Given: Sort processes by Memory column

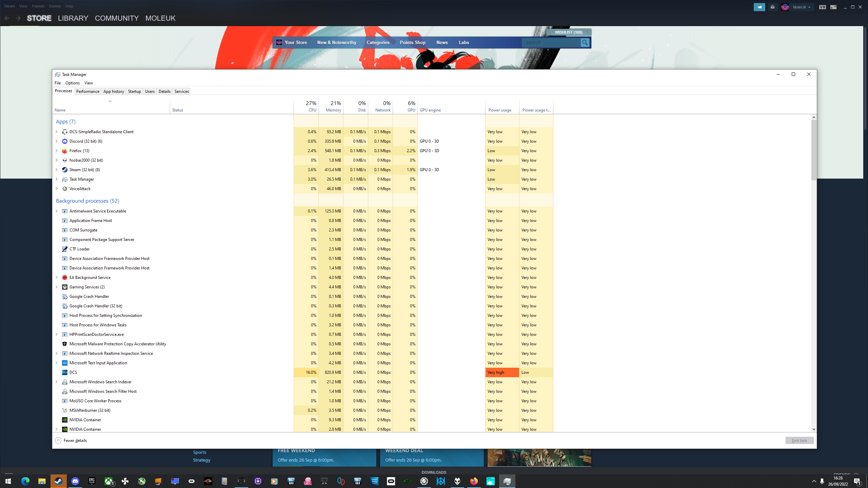Looking at the screenshot, I should tap(331, 106).
